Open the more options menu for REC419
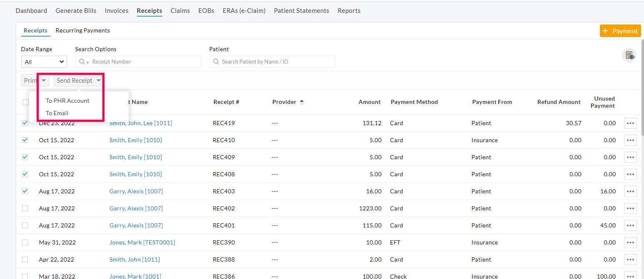 click(630, 123)
